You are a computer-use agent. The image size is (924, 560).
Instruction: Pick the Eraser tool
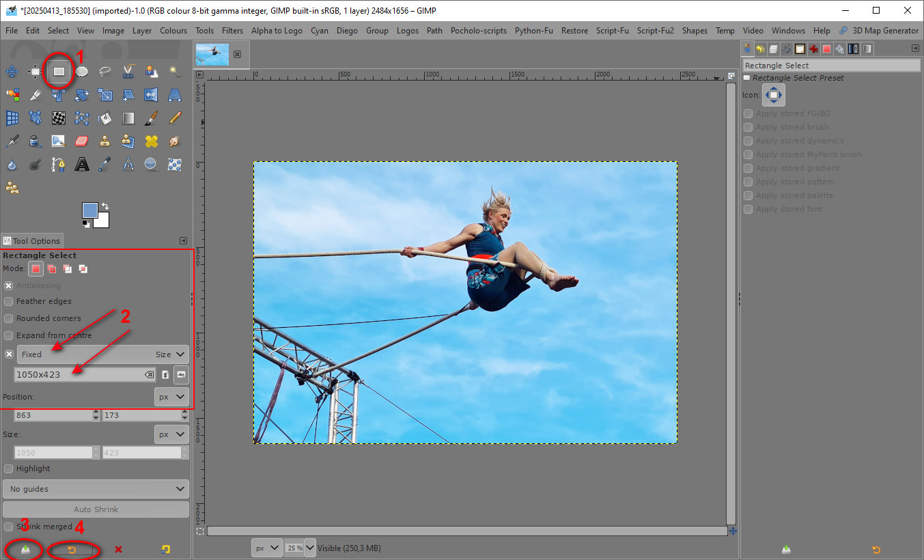click(x=82, y=141)
